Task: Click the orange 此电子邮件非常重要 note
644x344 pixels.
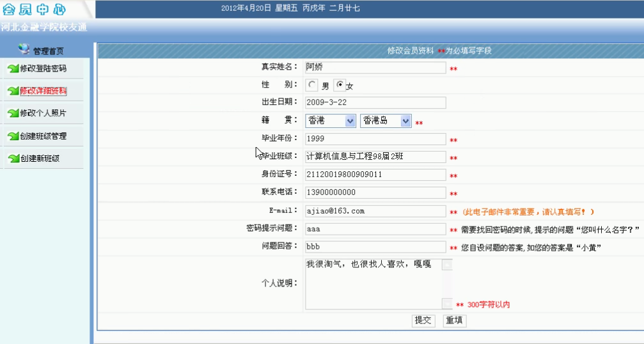Action: [x=528, y=212]
